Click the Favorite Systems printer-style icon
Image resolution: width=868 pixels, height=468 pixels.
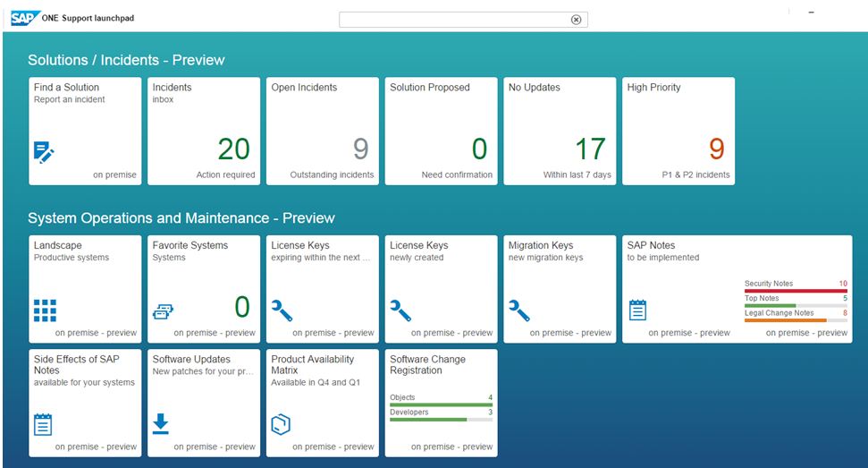pos(164,311)
